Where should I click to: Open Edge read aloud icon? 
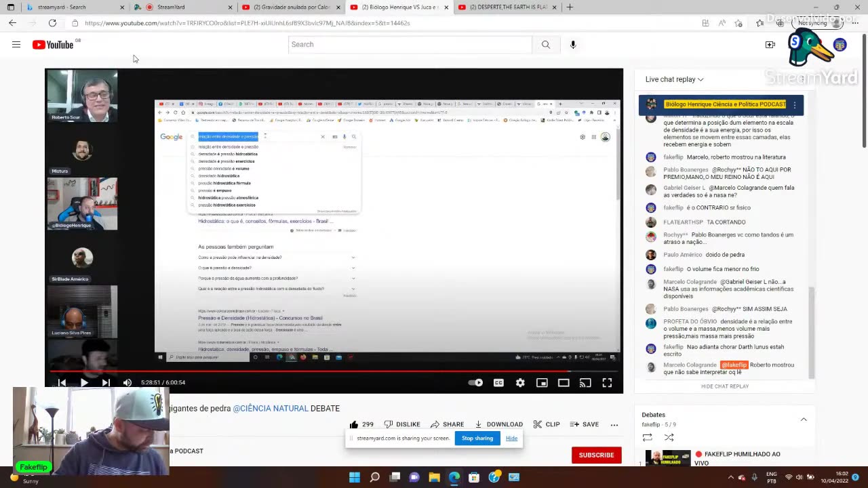coord(722,23)
